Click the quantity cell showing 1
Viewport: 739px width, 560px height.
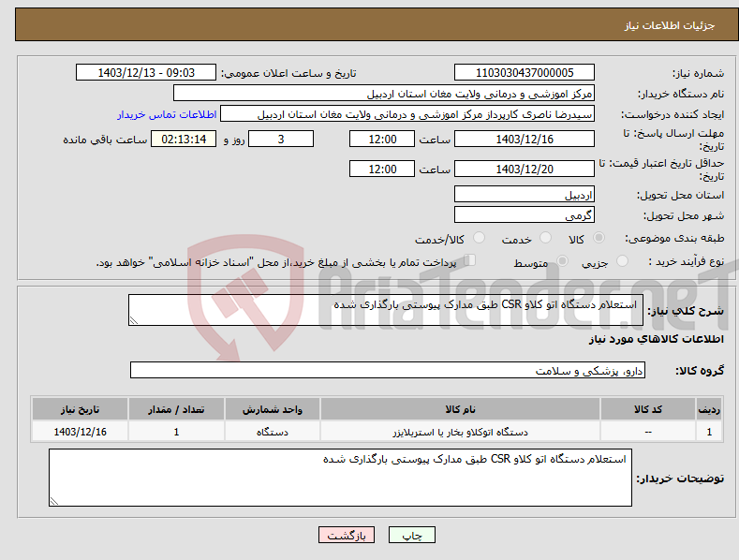click(176, 432)
